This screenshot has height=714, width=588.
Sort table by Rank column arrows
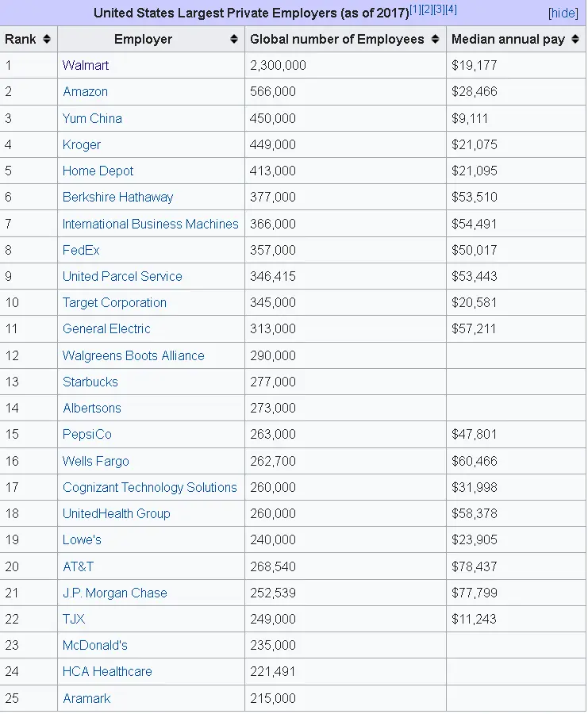[x=47, y=40]
